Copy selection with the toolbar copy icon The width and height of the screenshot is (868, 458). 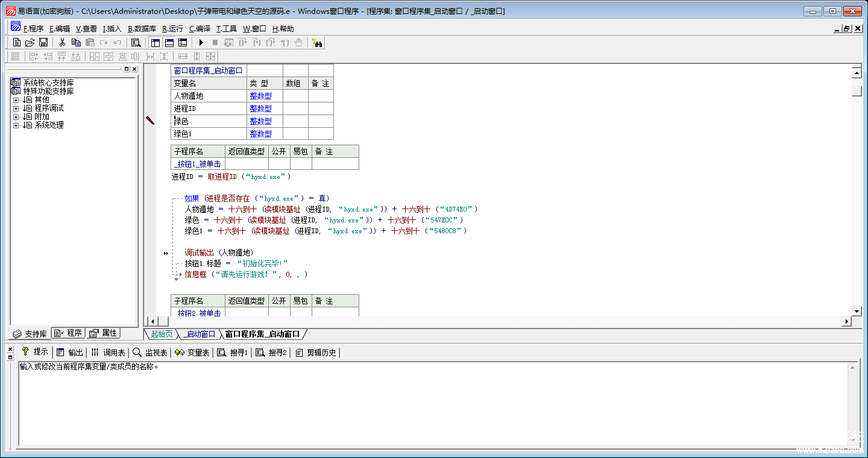(x=76, y=42)
